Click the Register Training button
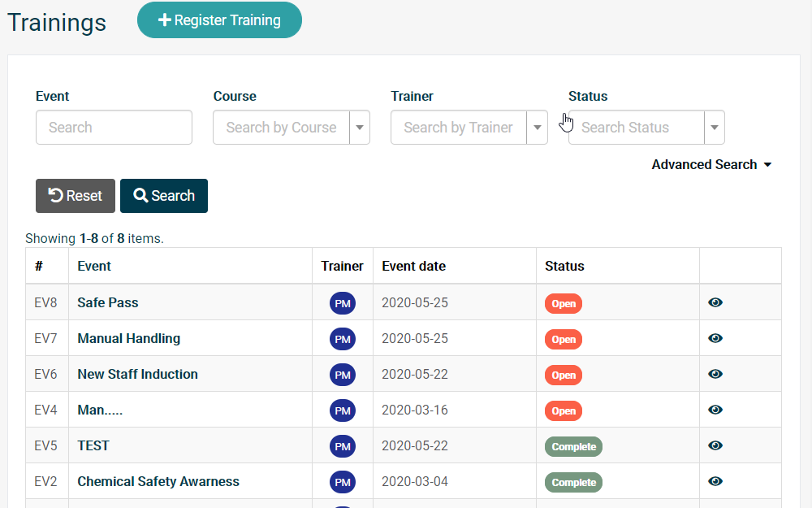This screenshot has width=812, height=508. (x=219, y=20)
